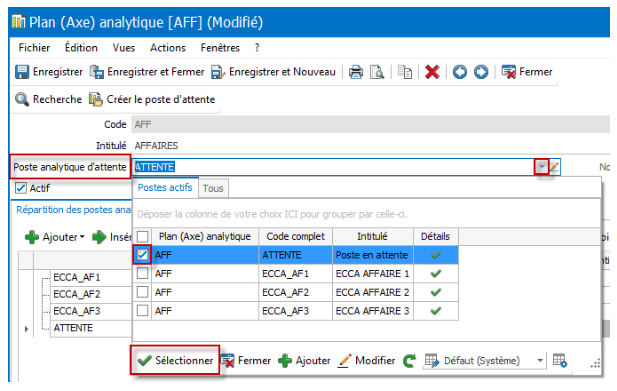Image resolution: width=617 pixels, height=391 pixels.
Task: Toggle the Actif checkbox
Action: pyautogui.click(x=20, y=188)
